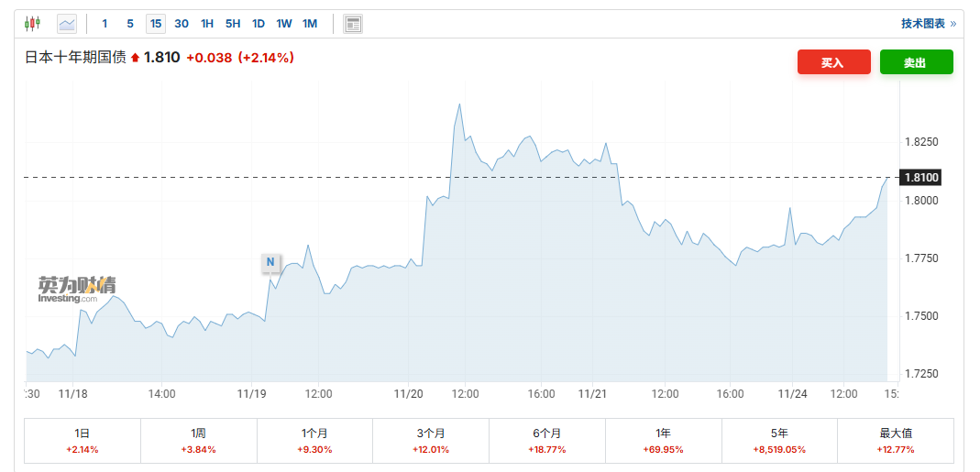Set chart to 1D interval
This screenshot has width=980, height=472.
[259, 24]
